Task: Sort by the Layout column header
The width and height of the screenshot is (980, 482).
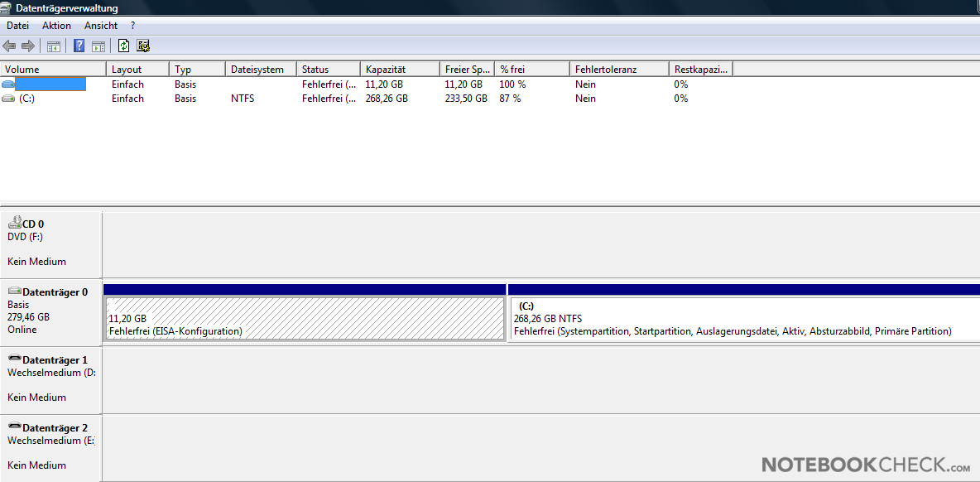Action: point(138,70)
